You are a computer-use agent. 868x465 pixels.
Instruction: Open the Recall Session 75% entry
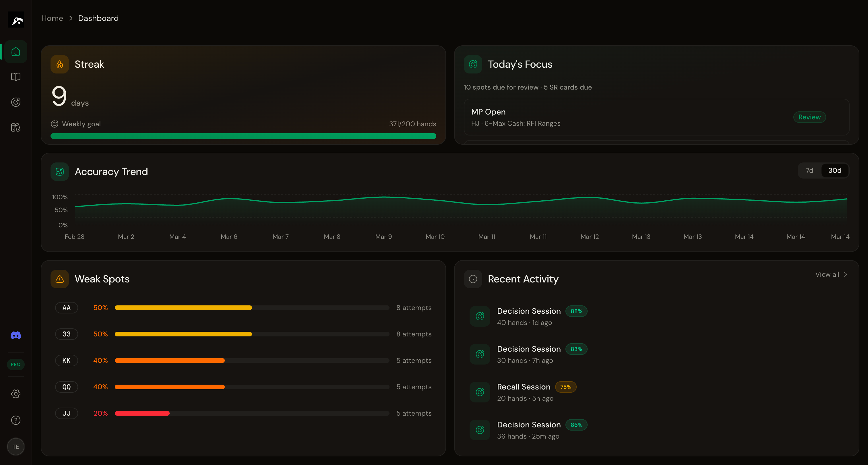[x=524, y=387]
